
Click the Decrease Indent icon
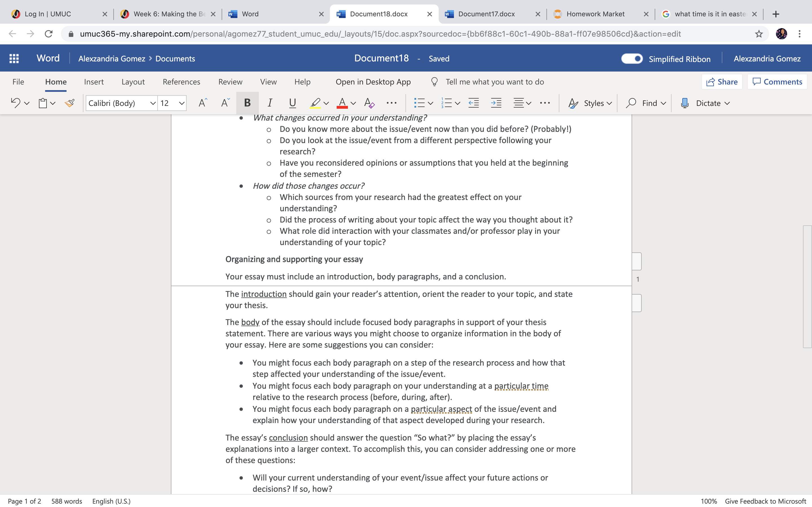coord(473,103)
